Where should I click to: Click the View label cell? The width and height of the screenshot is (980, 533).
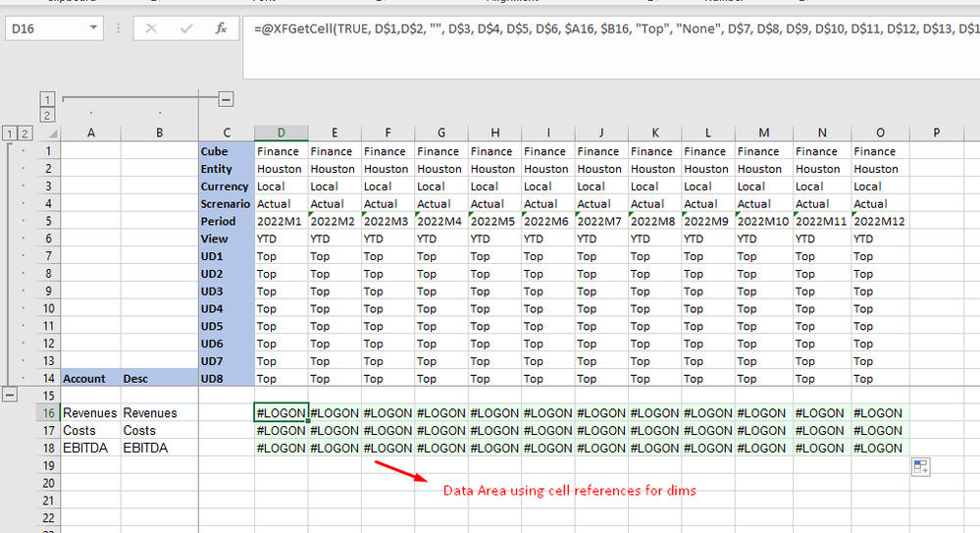tap(227, 239)
